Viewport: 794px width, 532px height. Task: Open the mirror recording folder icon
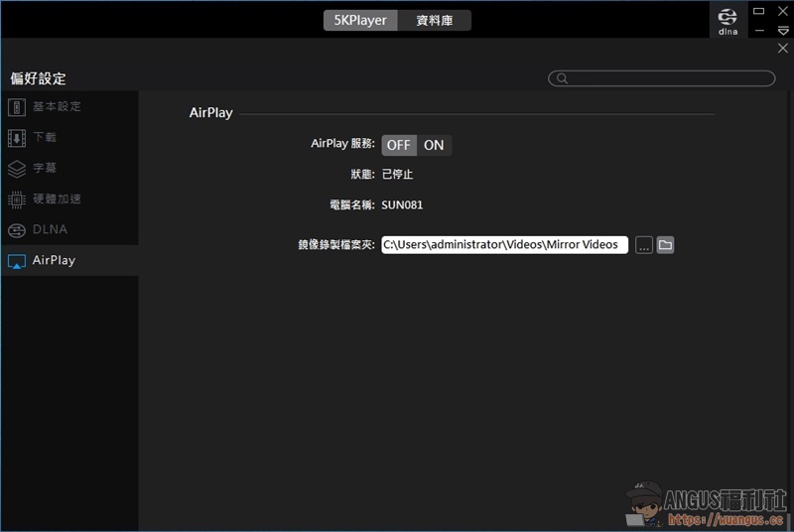coord(665,245)
